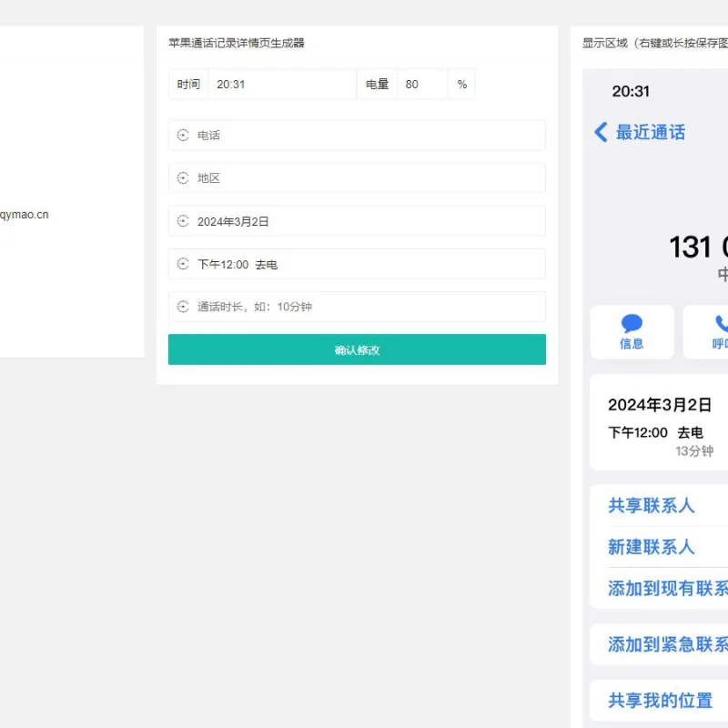This screenshot has width=728, height=728.
Task: Click the 信息 label in the preview
Action: (632, 344)
